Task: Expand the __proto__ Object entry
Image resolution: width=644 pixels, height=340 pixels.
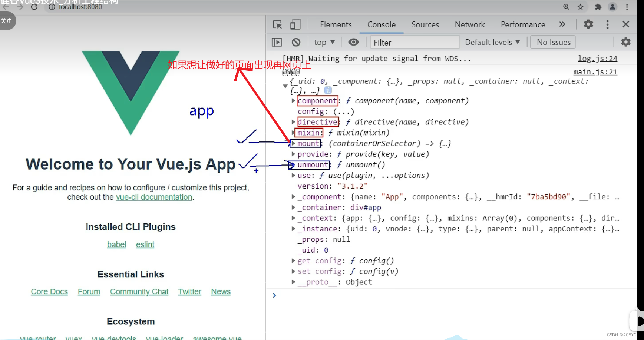Action: point(293,282)
